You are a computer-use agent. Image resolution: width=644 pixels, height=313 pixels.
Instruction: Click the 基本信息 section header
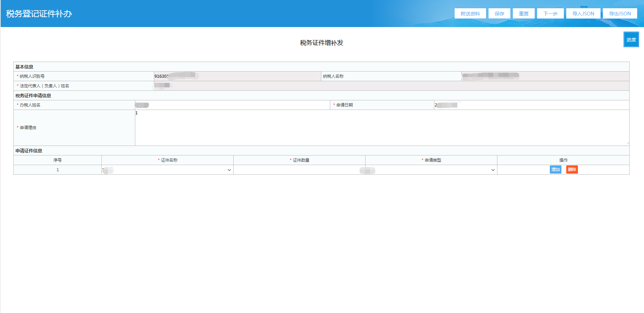click(x=24, y=67)
